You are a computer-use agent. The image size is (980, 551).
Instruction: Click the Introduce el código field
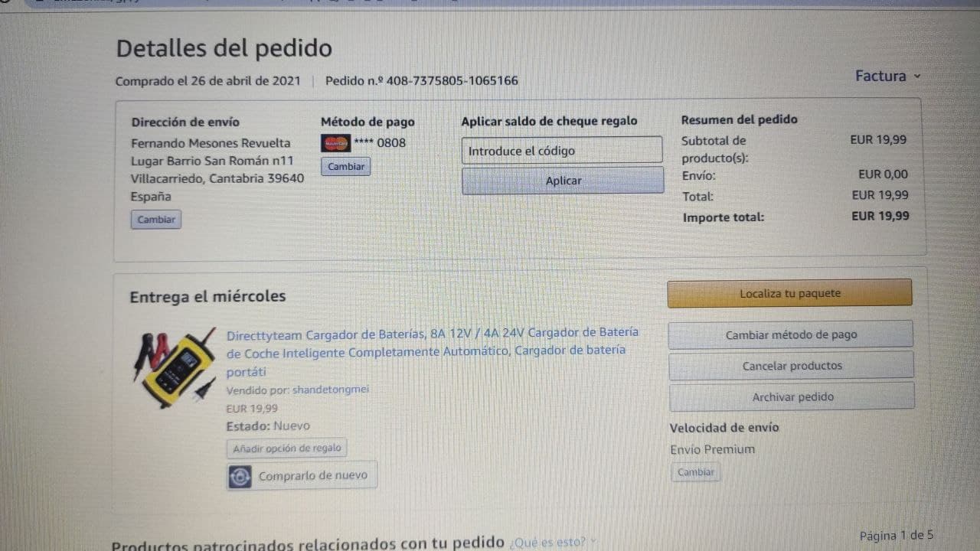(x=562, y=151)
